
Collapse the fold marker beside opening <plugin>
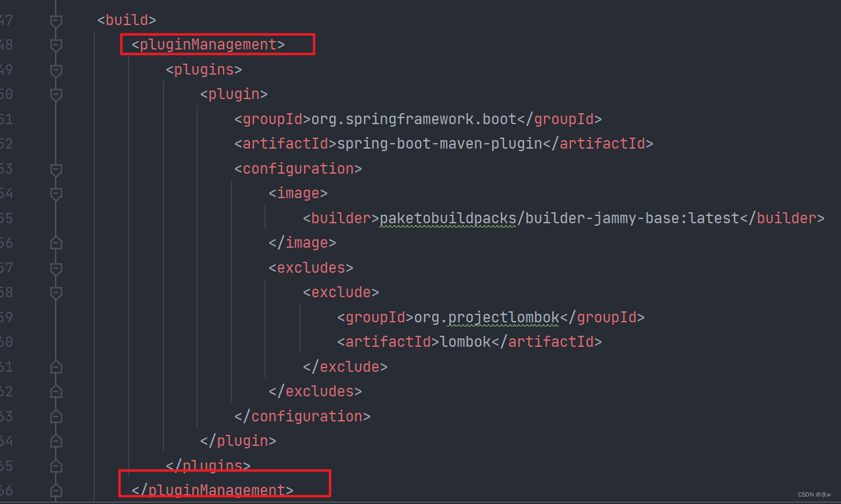56,95
